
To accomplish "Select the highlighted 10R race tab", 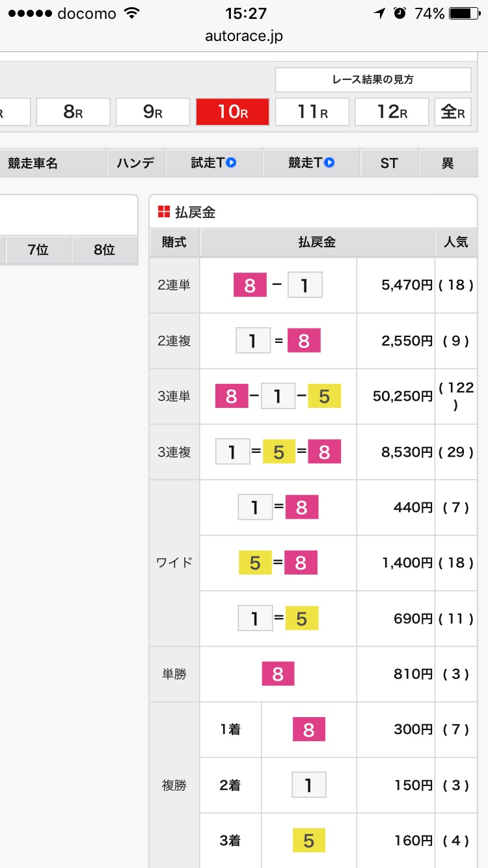I will point(232,112).
